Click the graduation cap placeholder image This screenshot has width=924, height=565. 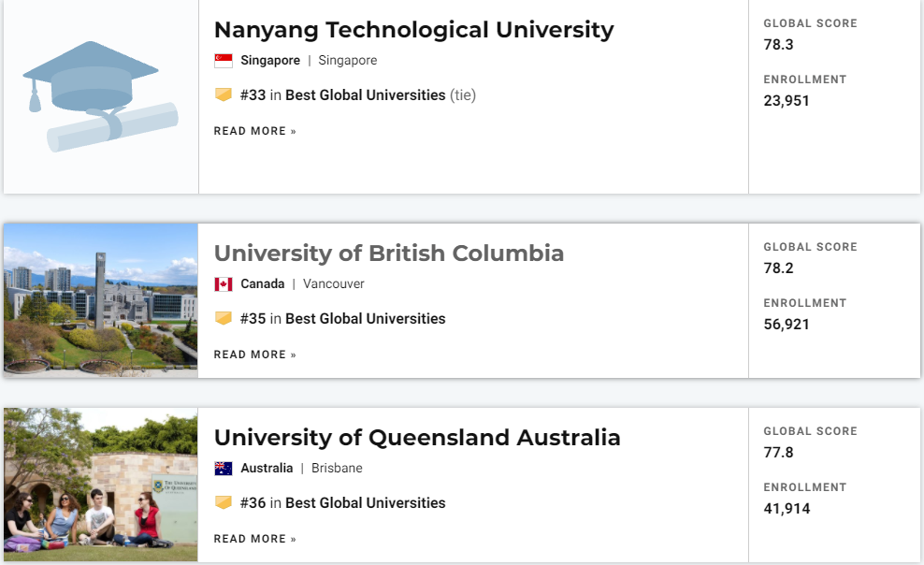[101, 96]
